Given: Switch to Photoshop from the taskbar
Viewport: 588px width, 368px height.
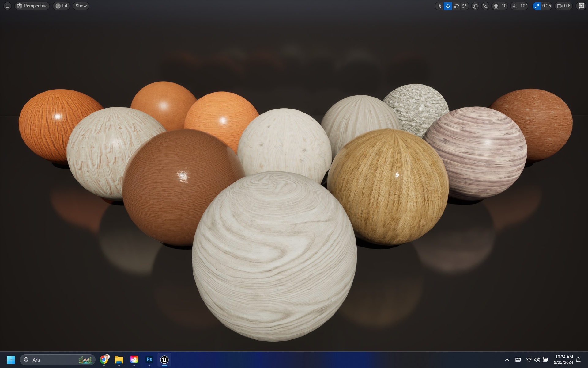Looking at the screenshot, I should pyautogui.click(x=149, y=360).
